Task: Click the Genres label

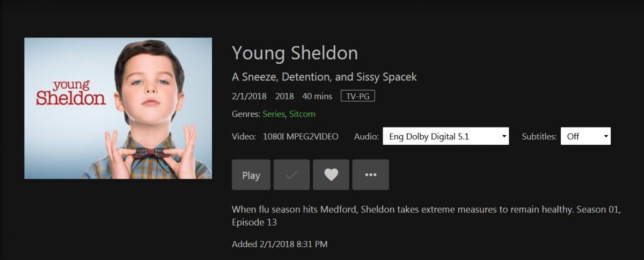Action: point(246,114)
